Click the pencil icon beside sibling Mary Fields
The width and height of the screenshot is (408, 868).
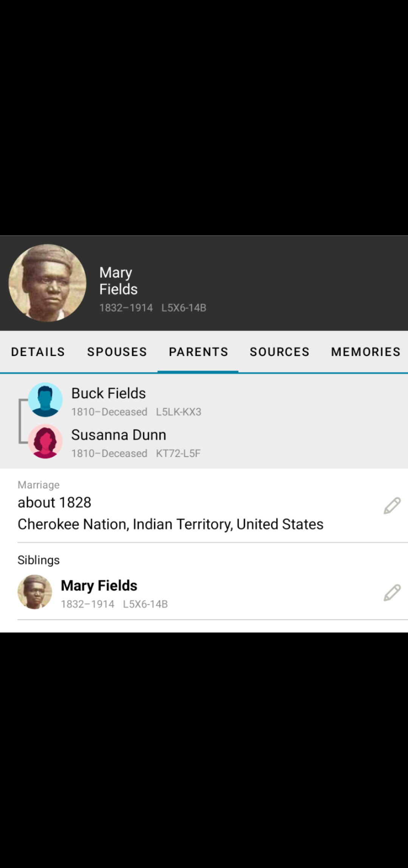click(392, 593)
